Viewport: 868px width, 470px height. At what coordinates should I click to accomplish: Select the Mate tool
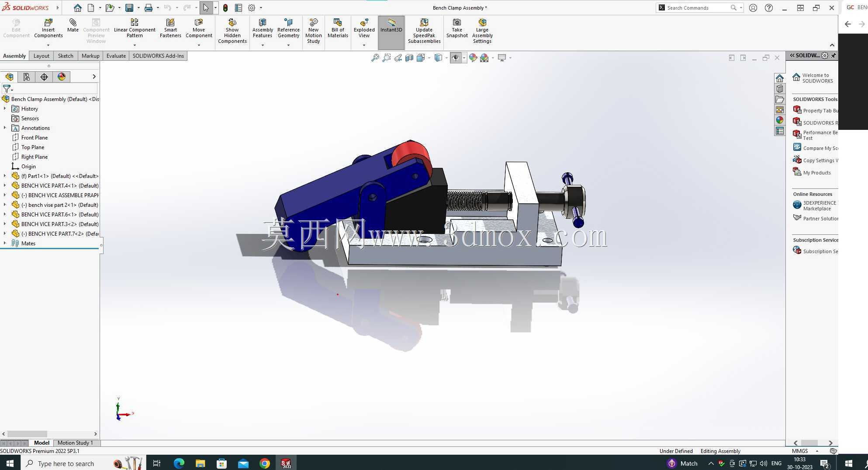pos(73,25)
